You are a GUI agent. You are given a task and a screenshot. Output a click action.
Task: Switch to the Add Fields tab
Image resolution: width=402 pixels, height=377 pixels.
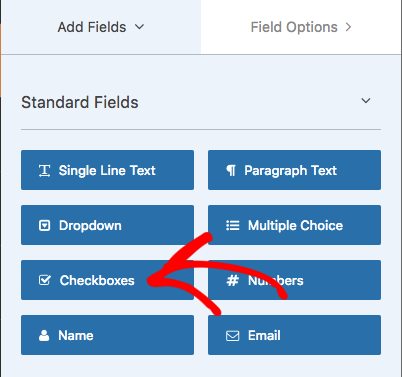[x=101, y=27]
